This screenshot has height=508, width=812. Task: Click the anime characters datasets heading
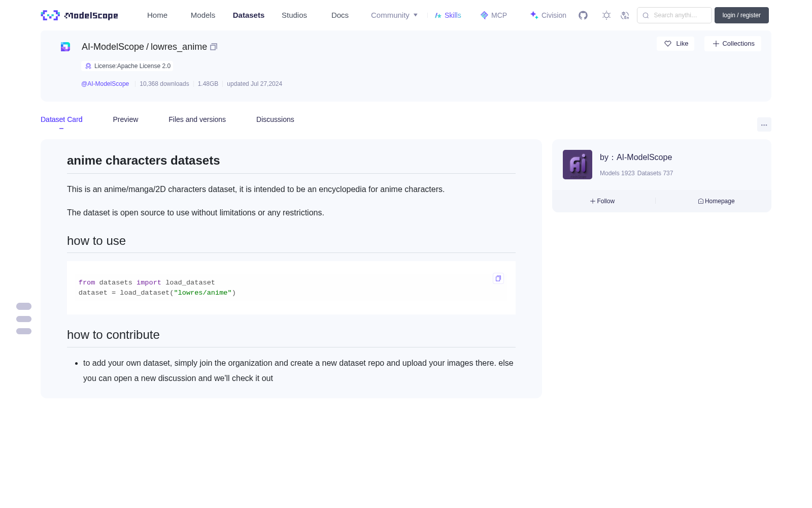pyautogui.click(x=144, y=161)
